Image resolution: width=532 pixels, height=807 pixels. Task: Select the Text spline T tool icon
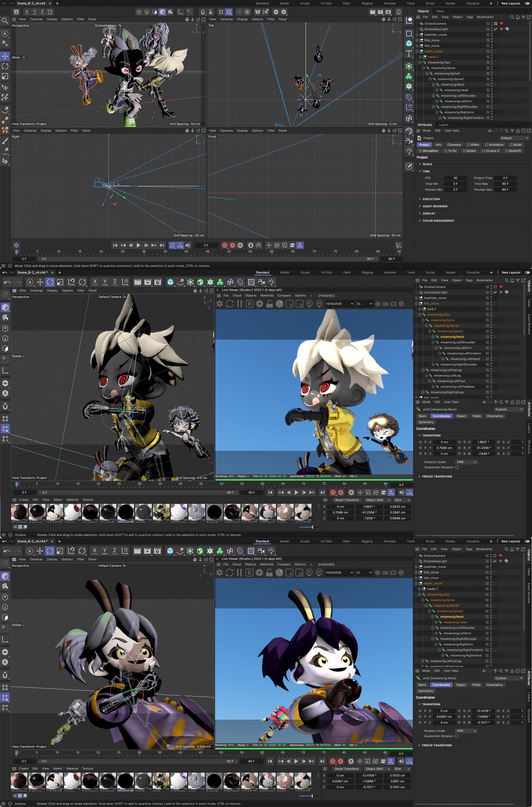click(409, 53)
